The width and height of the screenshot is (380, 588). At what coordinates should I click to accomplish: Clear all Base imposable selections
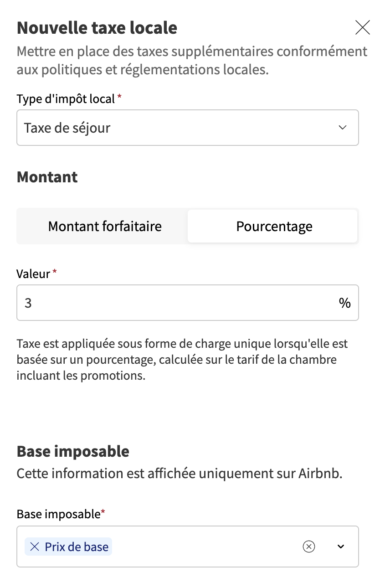309,547
